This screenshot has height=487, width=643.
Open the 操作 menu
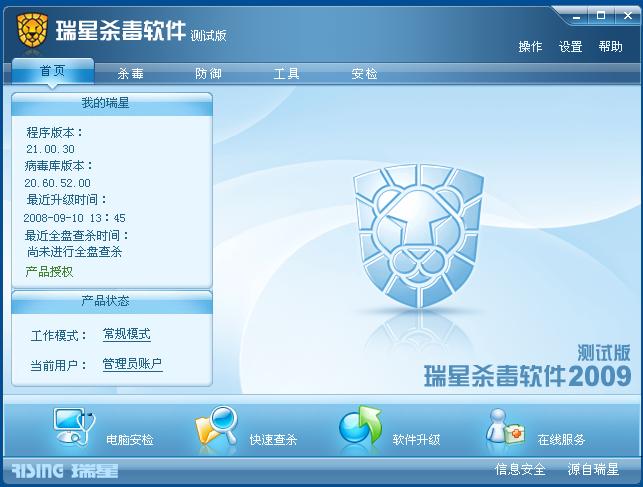pyautogui.click(x=530, y=46)
